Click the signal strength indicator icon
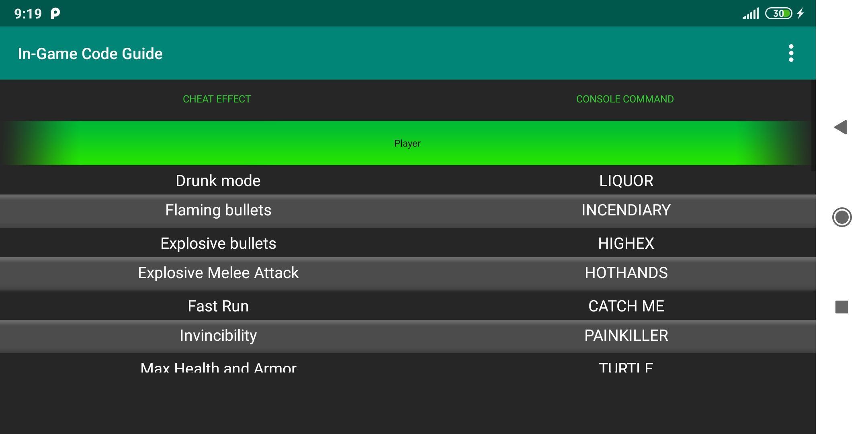 coord(748,12)
